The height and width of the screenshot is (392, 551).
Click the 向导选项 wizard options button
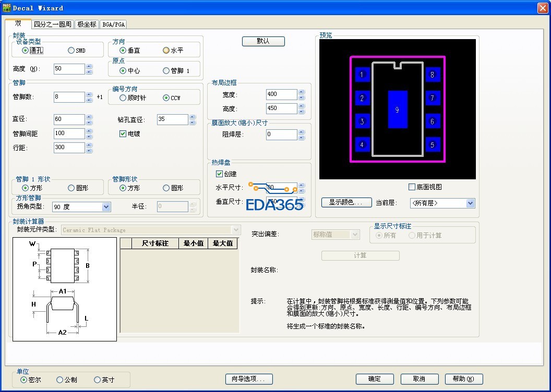249,379
